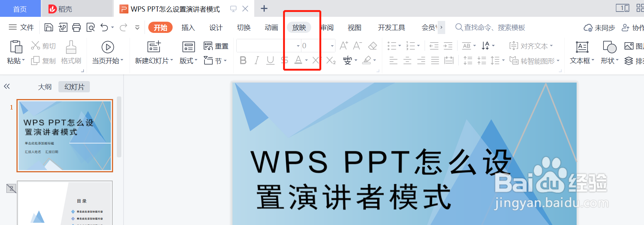
Task: Decrease font size icon
Action: click(x=358, y=46)
